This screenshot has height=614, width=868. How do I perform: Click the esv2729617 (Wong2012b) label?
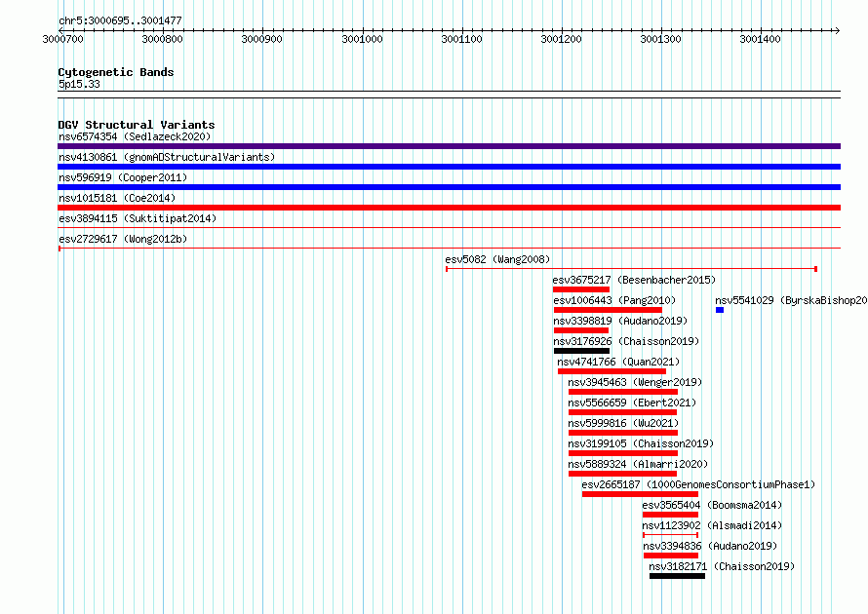click(x=123, y=239)
